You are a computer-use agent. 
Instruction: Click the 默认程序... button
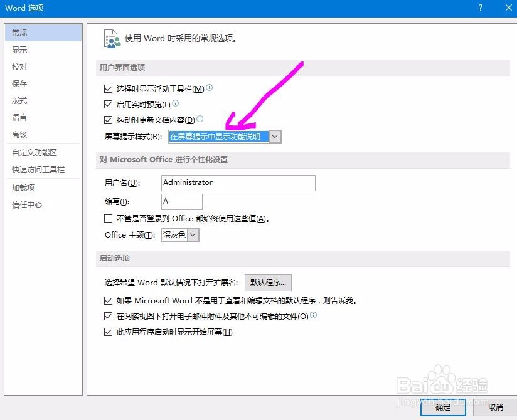tap(268, 282)
